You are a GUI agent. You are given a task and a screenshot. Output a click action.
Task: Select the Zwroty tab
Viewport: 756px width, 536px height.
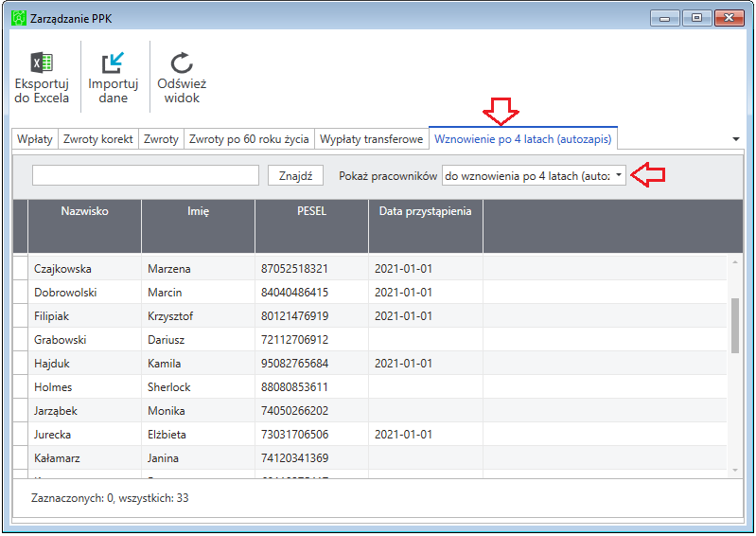point(161,139)
